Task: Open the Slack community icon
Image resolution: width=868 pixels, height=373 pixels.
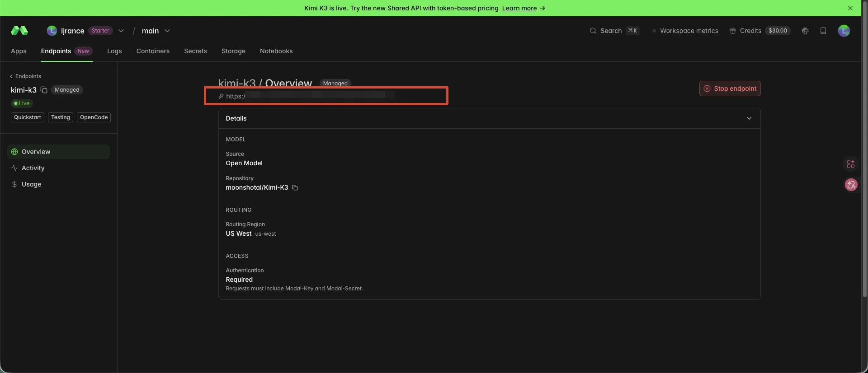Action: tap(805, 31)
